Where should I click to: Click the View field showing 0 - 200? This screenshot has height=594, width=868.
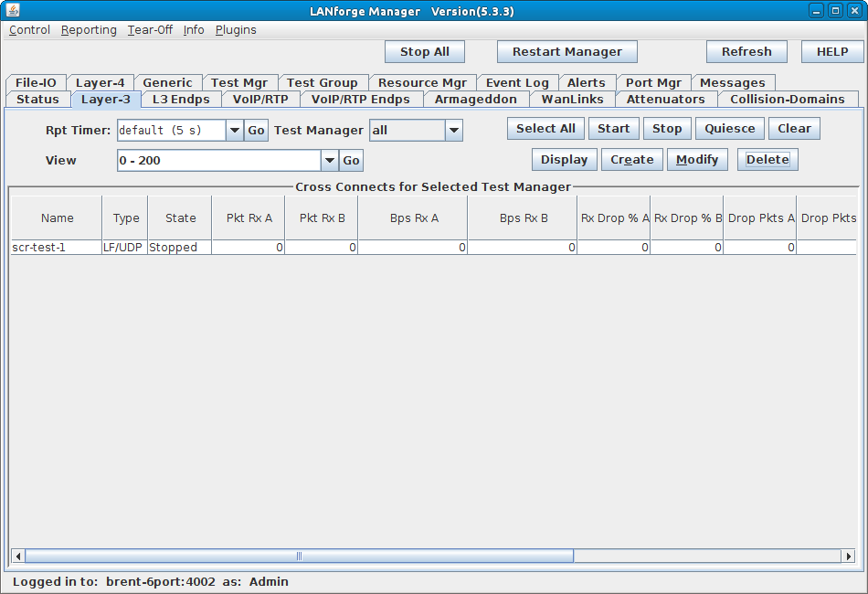coord(219,161)
